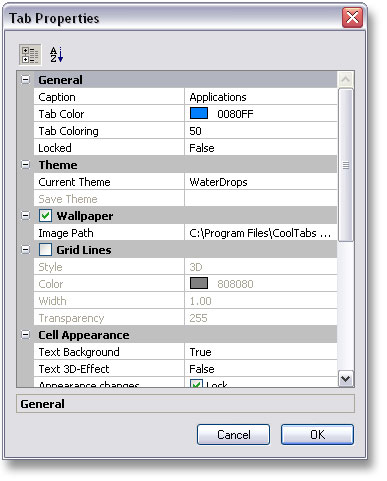Confirm with the OK button
The height and width of the screenshot is (481, 387).
[x=317, y=434]
